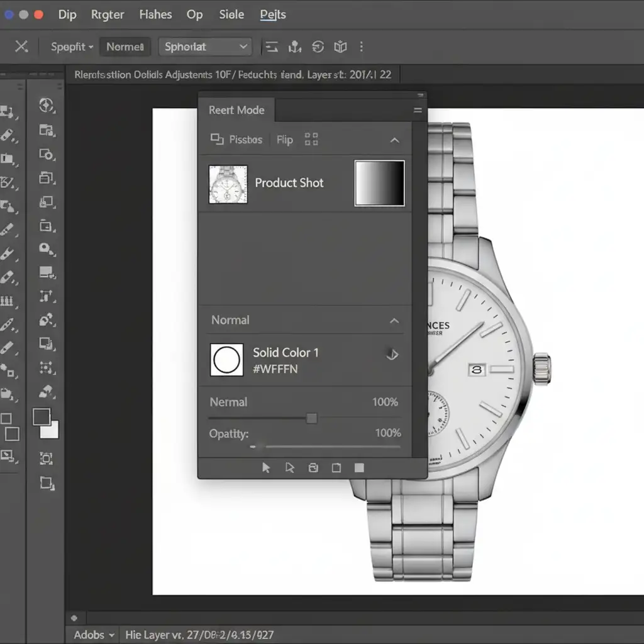Image resolution: width=644 pixels, height=644 pixels.
Task: Click the icon right of Solid Color 1
Action: 391,355
